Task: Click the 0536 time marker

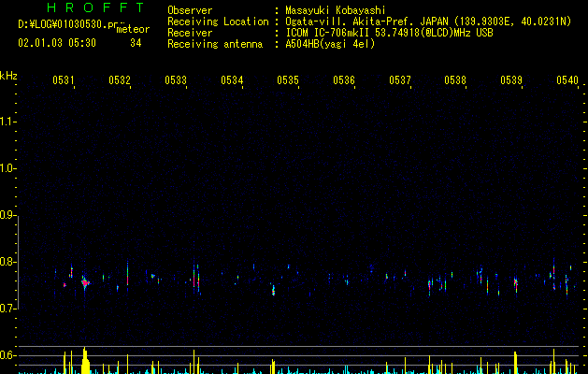Action: 344,80
